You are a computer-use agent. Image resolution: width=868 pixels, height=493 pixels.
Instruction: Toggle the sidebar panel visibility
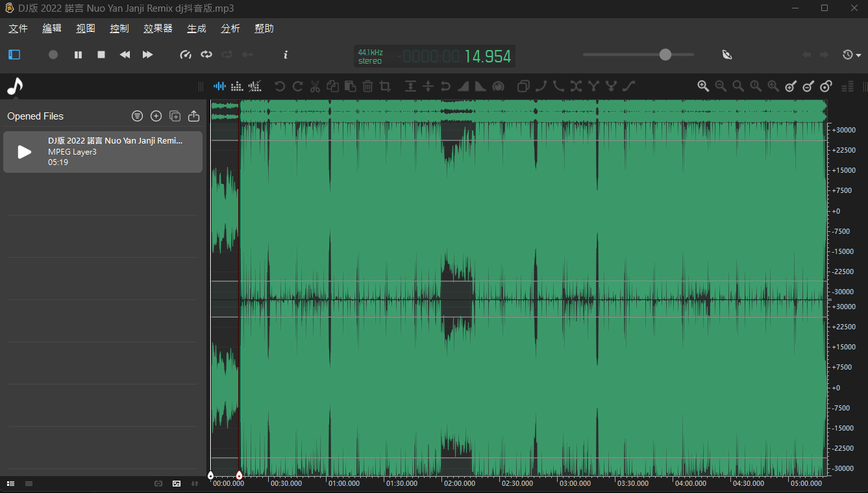[x=14, y=55]
